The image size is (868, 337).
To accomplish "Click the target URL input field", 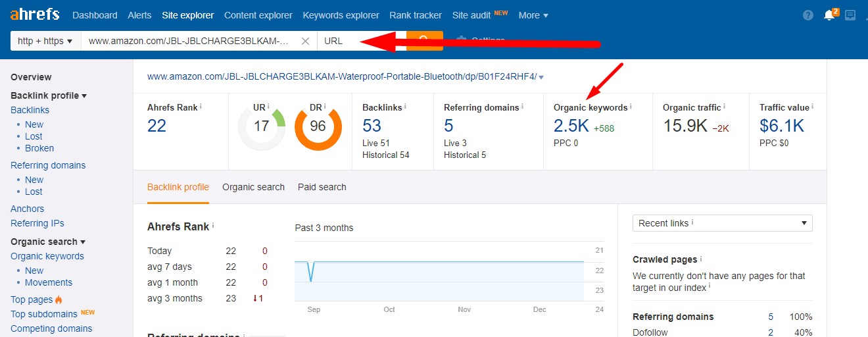I will pos(189,41).
